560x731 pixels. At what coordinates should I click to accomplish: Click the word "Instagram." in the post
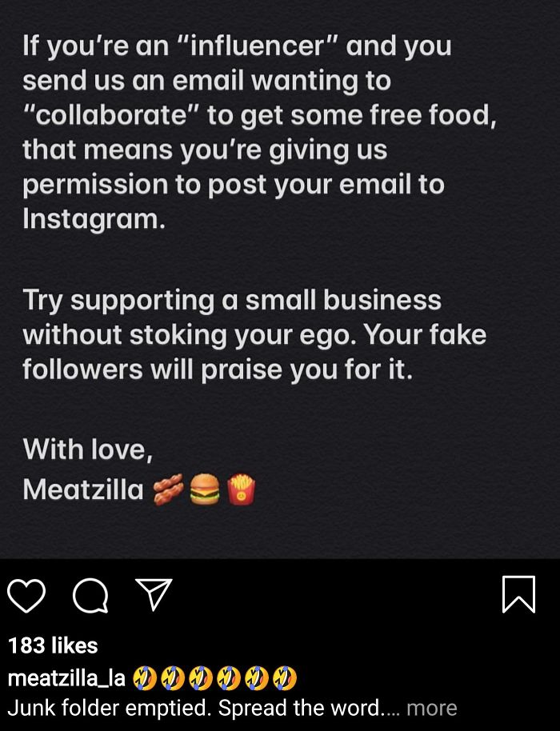pyautogui.click(x=94, y=218)
